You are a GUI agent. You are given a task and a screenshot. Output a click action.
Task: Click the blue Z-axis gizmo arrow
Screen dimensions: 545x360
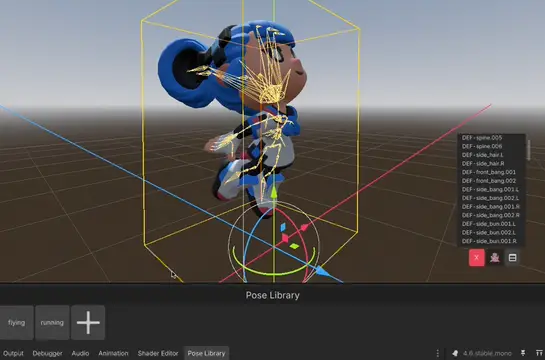(322, 271)
